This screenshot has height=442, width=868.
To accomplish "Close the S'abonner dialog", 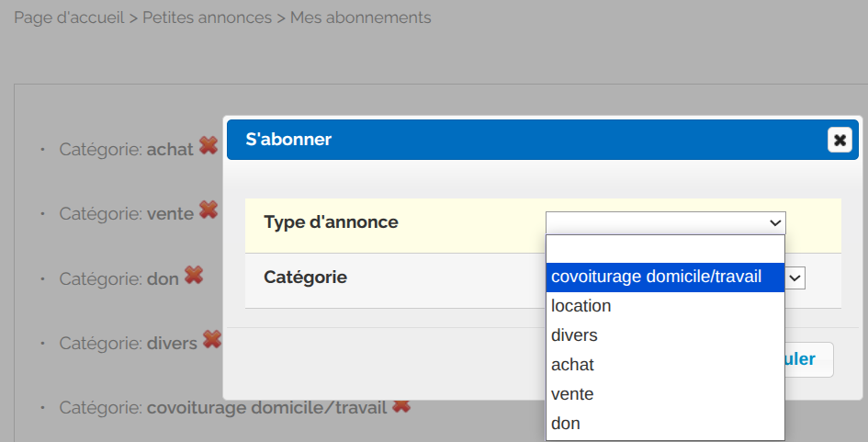I will tap(840, 140).
